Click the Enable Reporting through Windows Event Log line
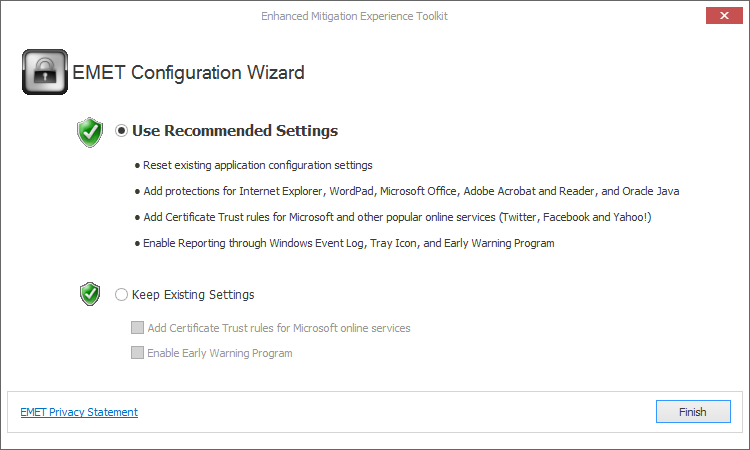The height and width of the screenshot is (450, 750). 348,243
